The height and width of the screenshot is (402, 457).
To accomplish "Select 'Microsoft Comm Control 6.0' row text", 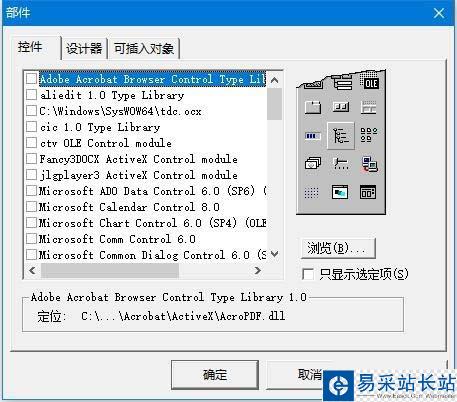I will [x=117, y=239].
